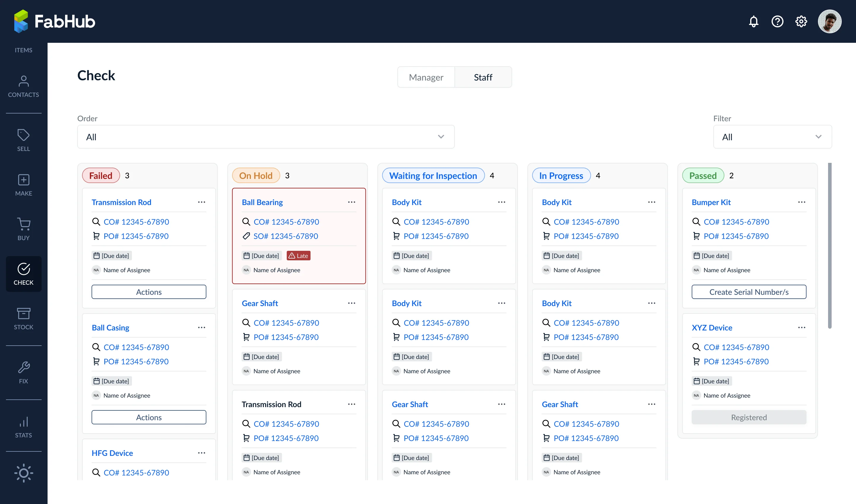Image resolution: width=856 pixels, height=504 pixels.
Task: Open more options on Bumper Kit card
Action: pyautogui.click(x=802, y=202)
